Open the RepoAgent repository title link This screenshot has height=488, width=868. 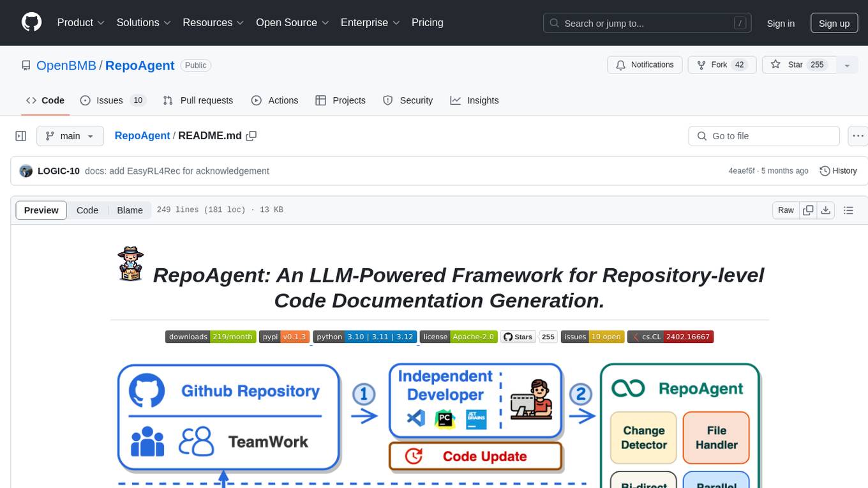tap(140, 65)
